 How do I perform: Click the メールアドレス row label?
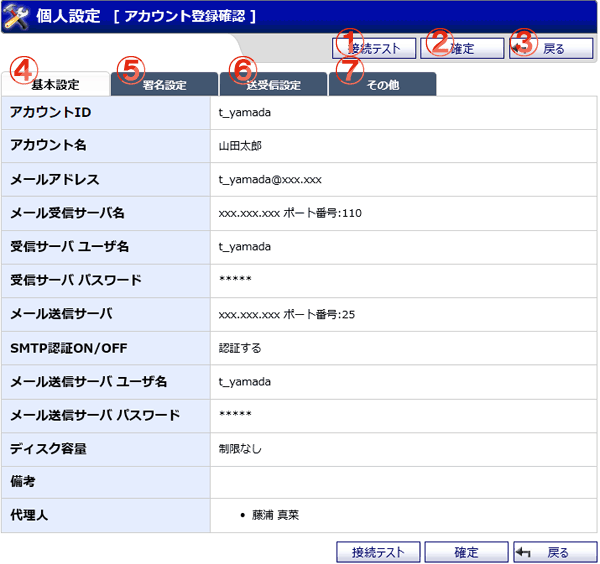54,179
